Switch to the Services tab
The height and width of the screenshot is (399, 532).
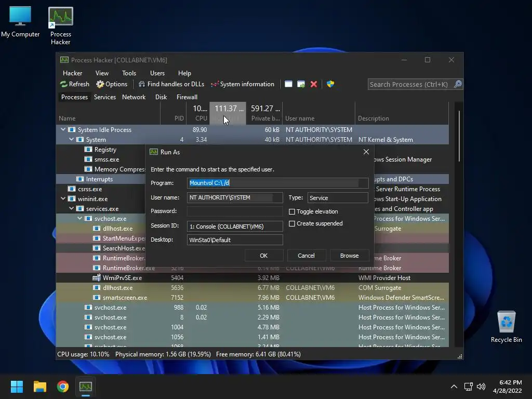coord(105,97)
